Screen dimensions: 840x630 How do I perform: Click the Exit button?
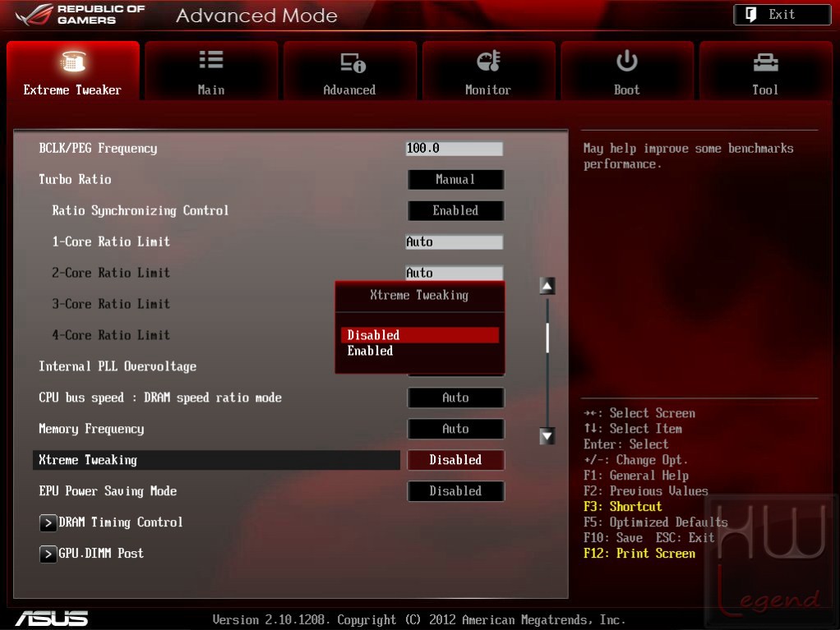(x=782, y=15)
